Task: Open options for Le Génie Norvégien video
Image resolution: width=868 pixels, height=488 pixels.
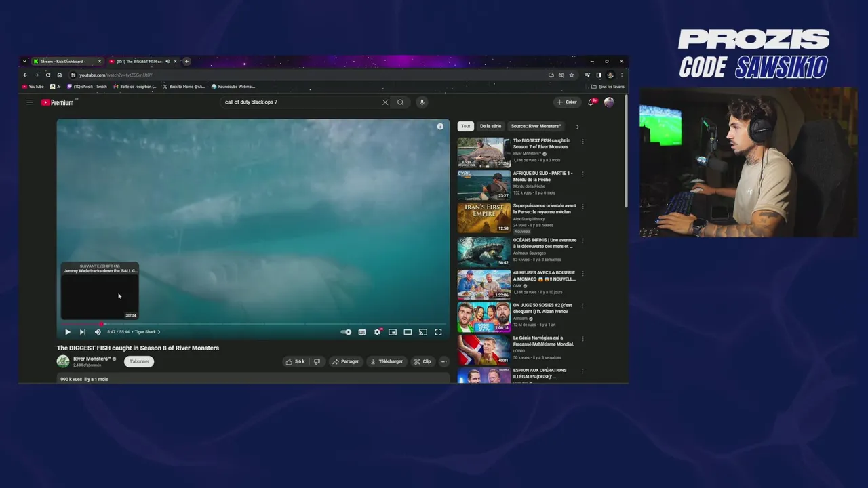Action: click(x=583, y=339)
